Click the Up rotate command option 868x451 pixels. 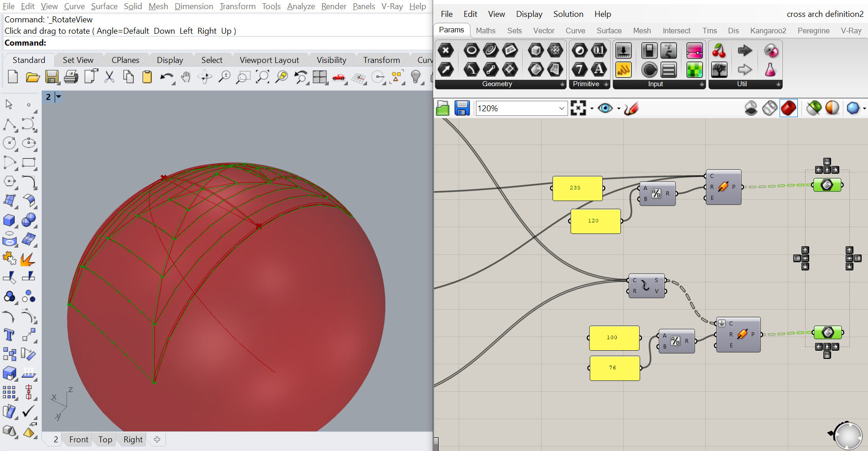point(226,31)
